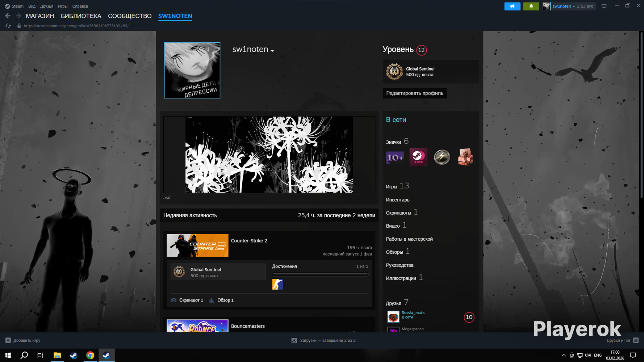Open notifications bell
The image size is (644, 362).
pos(531,6)
